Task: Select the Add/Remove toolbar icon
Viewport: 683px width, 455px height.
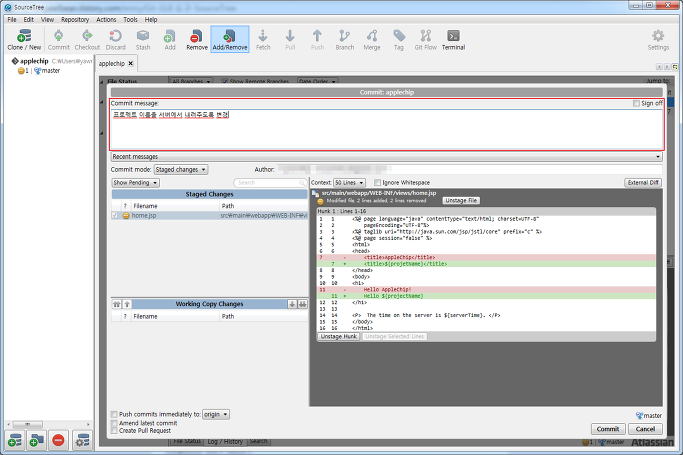Action: [x=230, y=40]
